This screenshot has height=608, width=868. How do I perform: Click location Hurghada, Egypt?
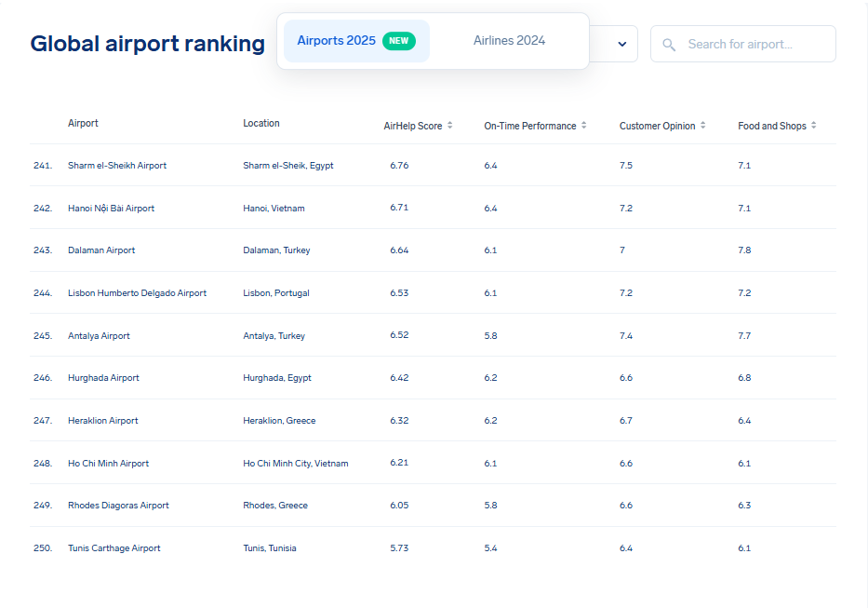pos(277,377)
